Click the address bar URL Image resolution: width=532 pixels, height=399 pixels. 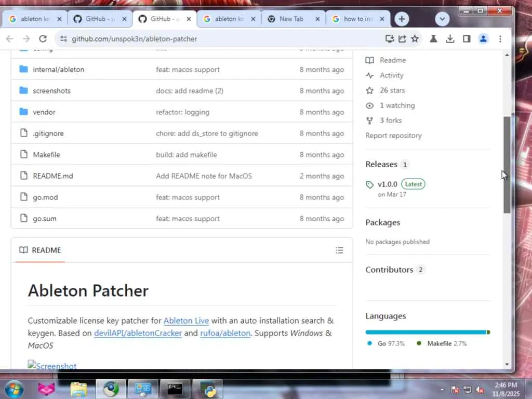click(134, 39)
